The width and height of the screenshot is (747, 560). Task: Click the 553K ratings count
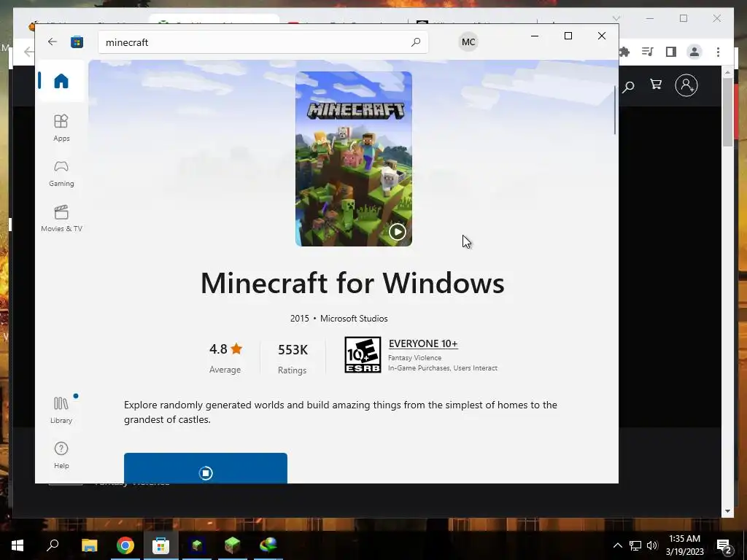(293, 349)
